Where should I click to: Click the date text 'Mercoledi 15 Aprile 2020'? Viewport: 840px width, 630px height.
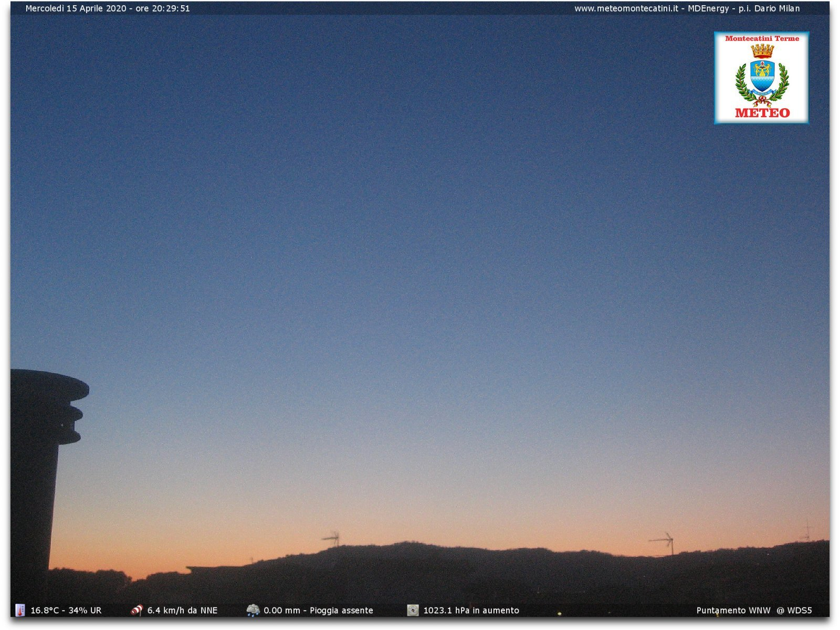click(76, 8)
